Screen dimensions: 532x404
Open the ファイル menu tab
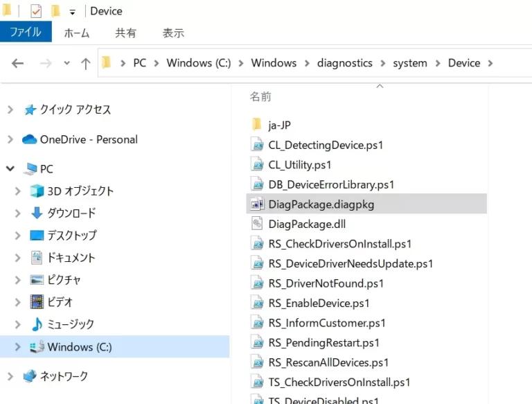(26, 33)
